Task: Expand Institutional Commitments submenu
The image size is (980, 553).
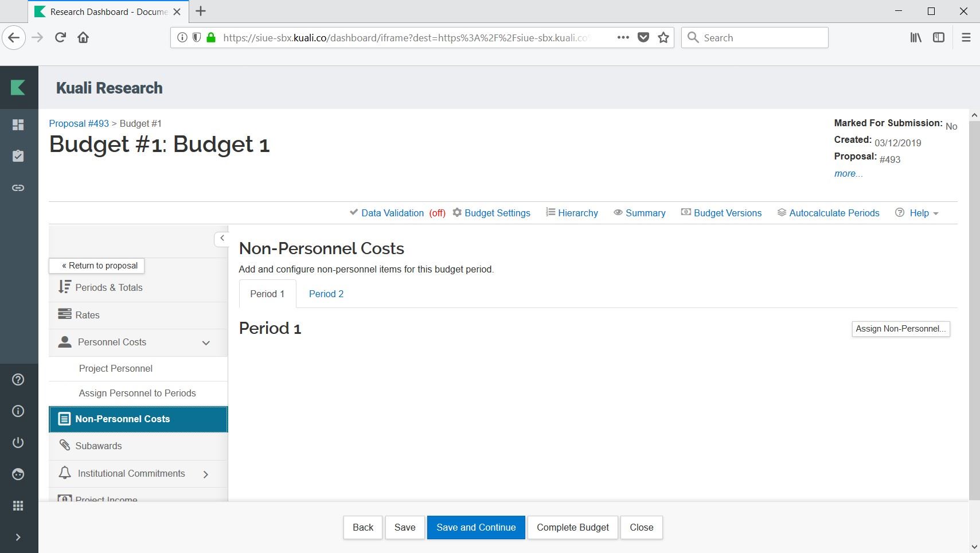Action: 206,474
